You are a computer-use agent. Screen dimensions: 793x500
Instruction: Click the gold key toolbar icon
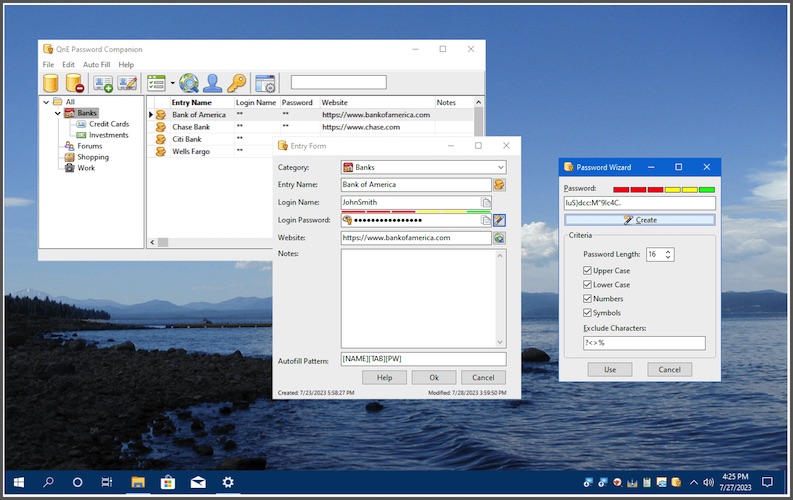236,83
